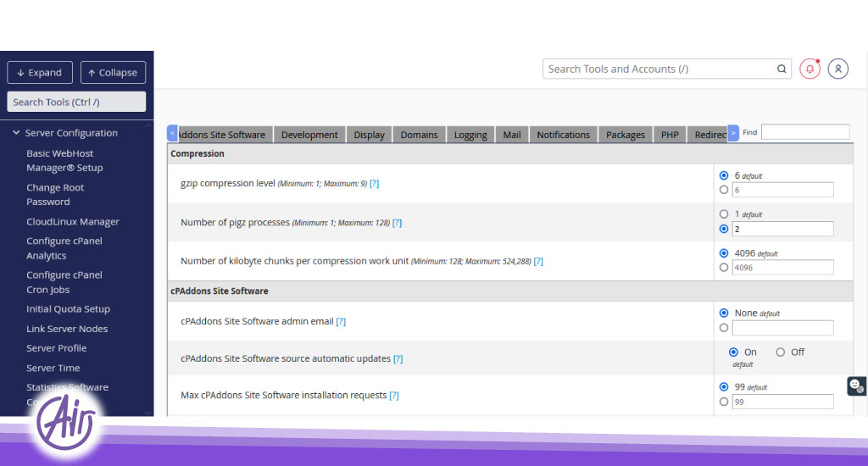
Task: Switch to the PHP tab
Action: pos(670,135)
